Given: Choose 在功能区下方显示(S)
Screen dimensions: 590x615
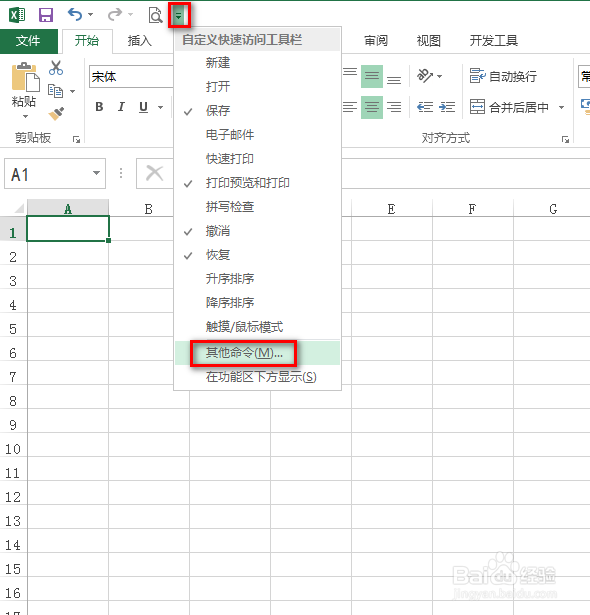Looking at the screenshot, I should point(257,377).
